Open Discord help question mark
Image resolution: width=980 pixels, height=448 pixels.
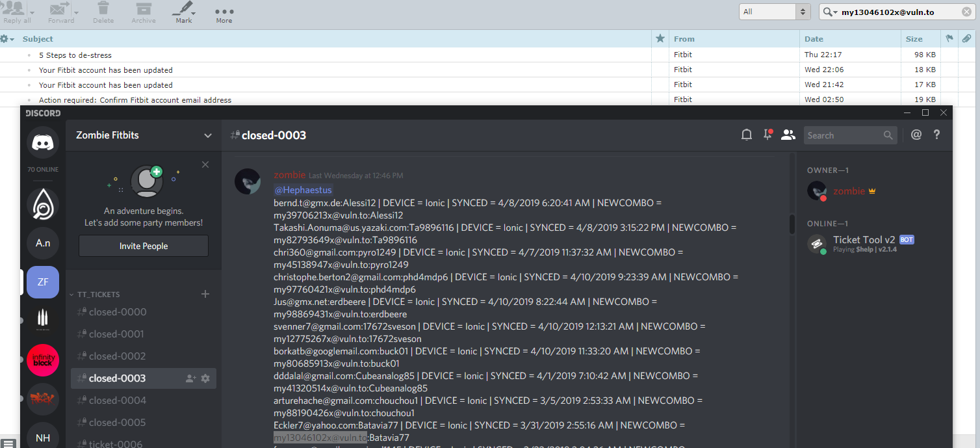click(936, 135)
